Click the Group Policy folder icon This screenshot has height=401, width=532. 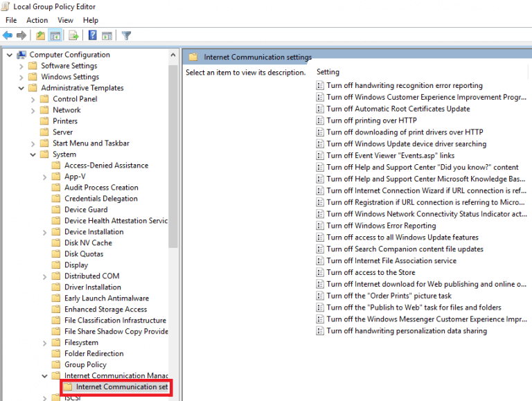[56, 365]
